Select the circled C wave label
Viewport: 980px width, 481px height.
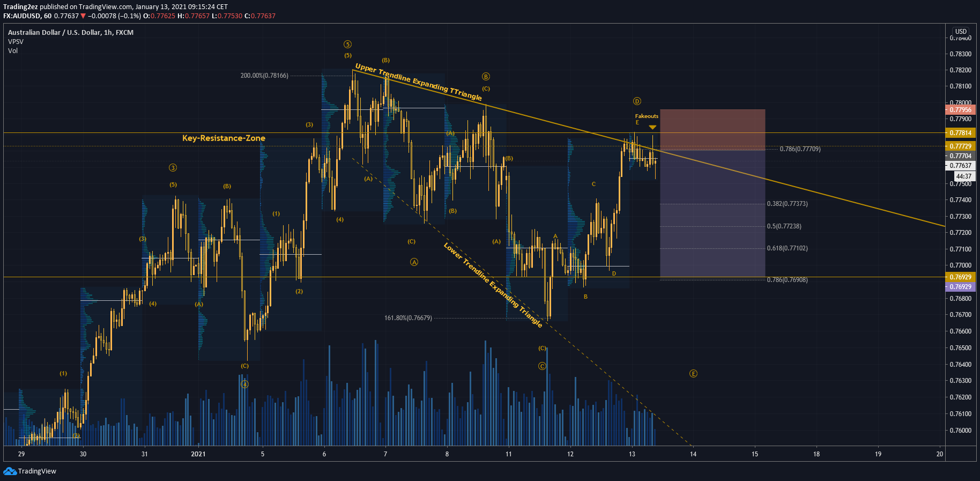542,366
